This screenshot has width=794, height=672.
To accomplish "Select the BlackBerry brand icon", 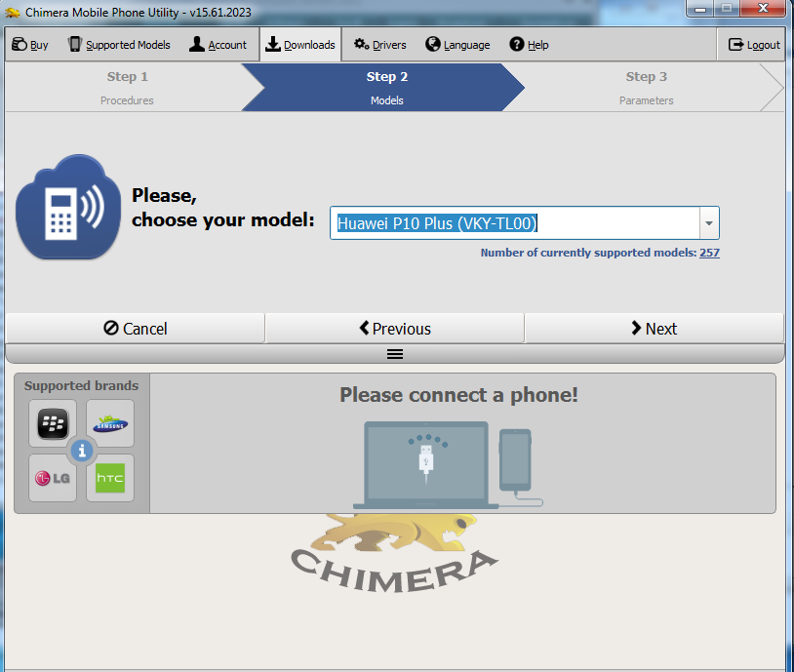I will 53,423.
